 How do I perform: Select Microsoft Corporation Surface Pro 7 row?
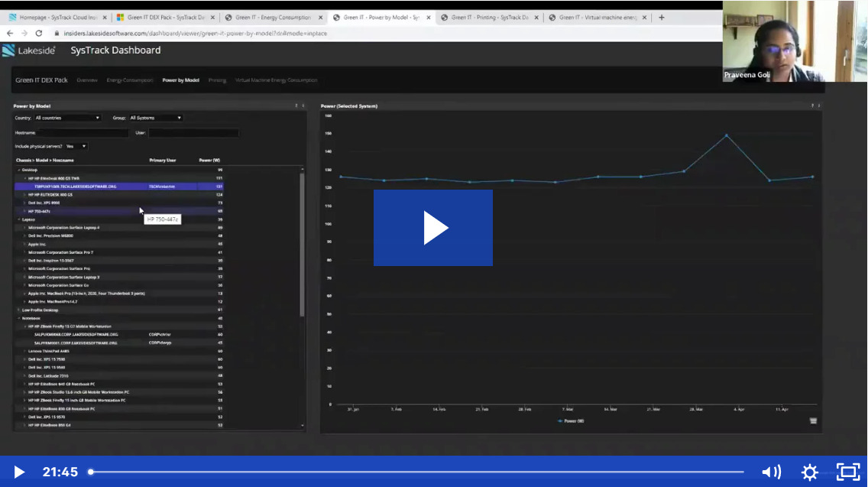click(119, 252)
